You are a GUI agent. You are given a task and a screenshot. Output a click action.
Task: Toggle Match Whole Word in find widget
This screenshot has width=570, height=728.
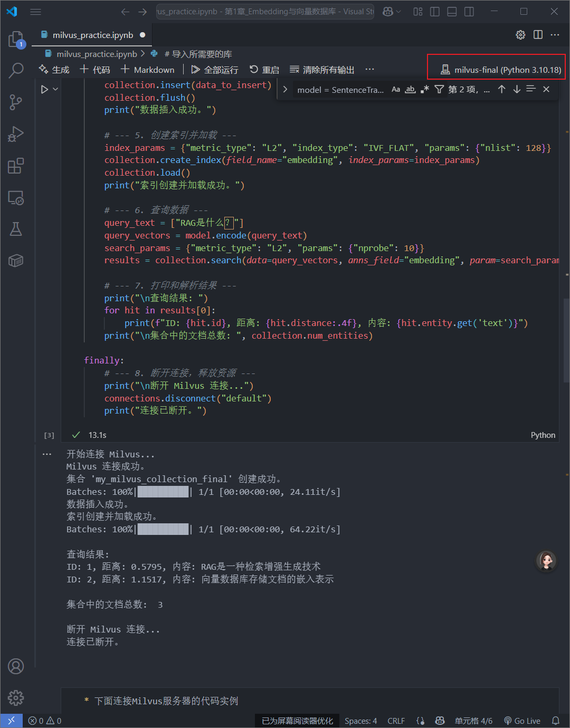410,90
